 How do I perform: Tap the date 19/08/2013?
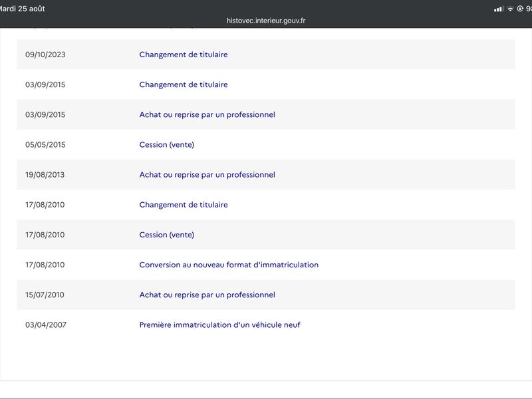(x=45, y=175)
